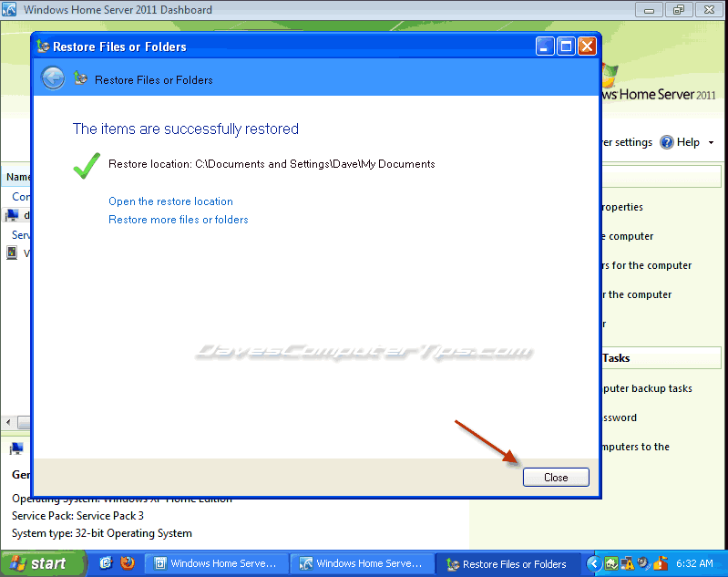Open Server settings in Dashboard
728x577 pixels.
(x=627, y=142)
